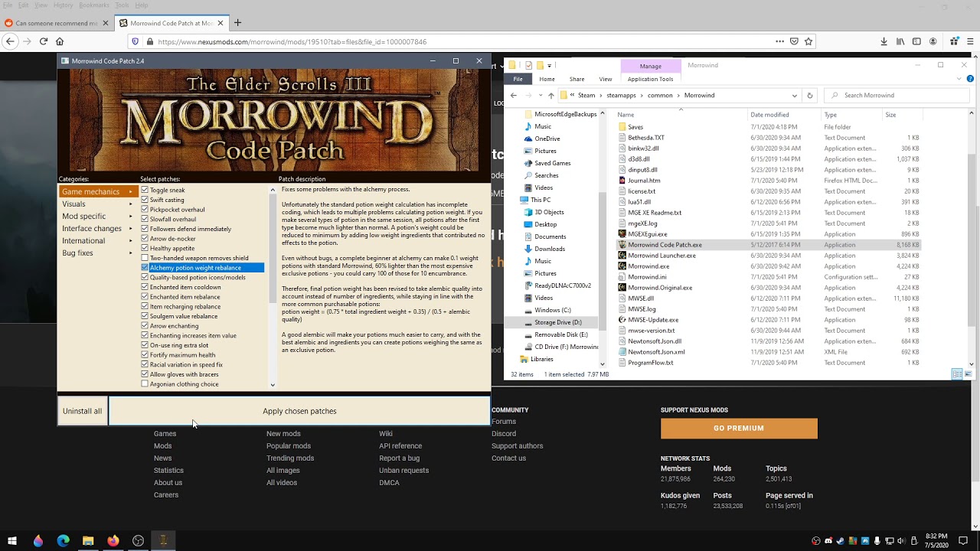Go back in Firefox
Viewport: 980px width, 551px height.
pos(10,41)
